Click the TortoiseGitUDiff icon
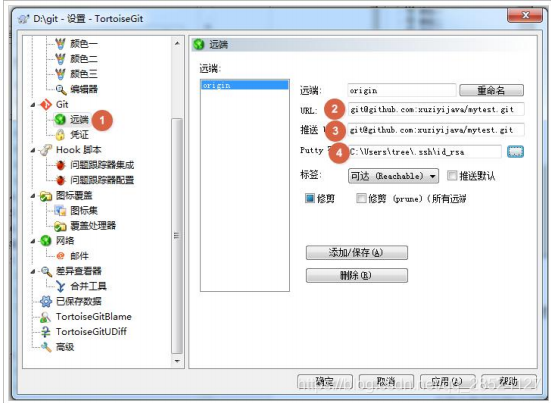The image size is (551, 403). pyautogui.click(x=46, y=332)
